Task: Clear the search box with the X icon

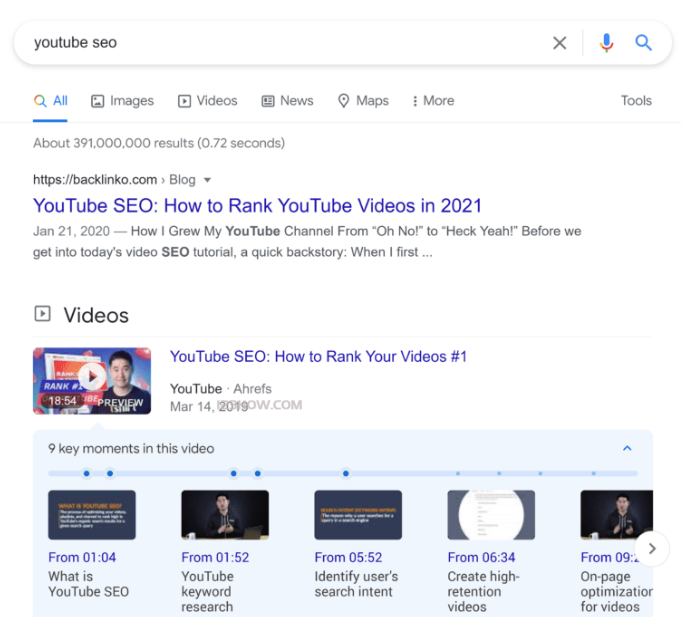Action: (560, 43)
